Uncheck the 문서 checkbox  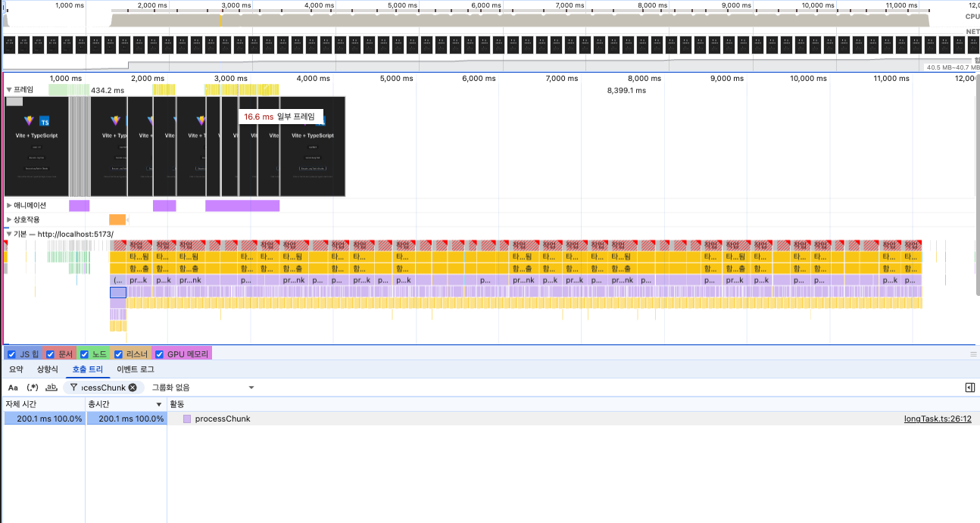tap(50, 353)
